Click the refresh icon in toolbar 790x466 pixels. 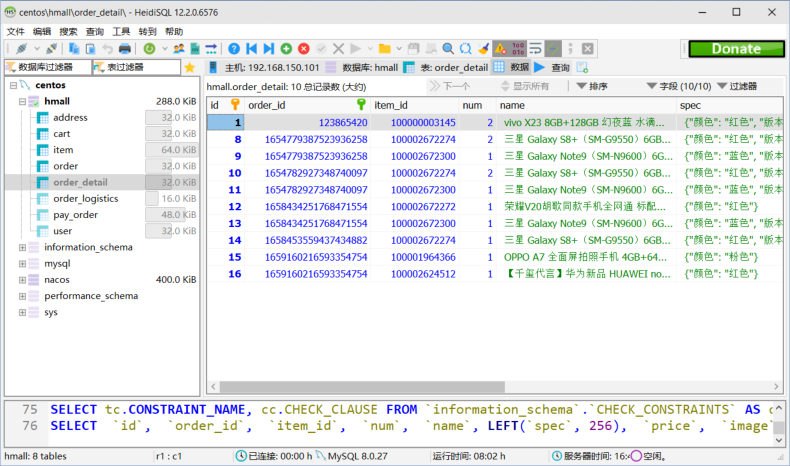coord(149,49)
